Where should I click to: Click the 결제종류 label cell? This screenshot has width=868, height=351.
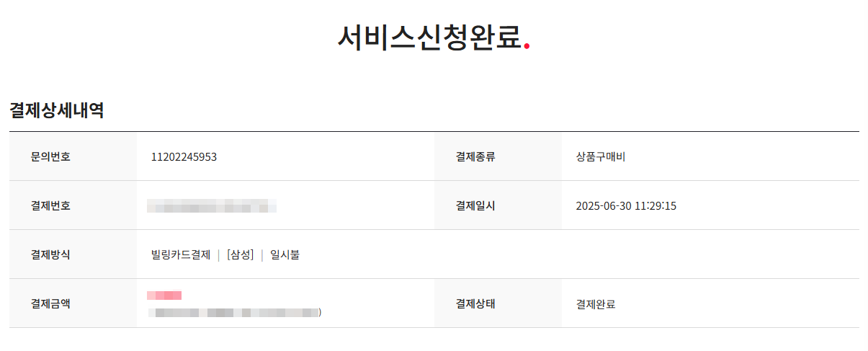(x=498, y=156)
